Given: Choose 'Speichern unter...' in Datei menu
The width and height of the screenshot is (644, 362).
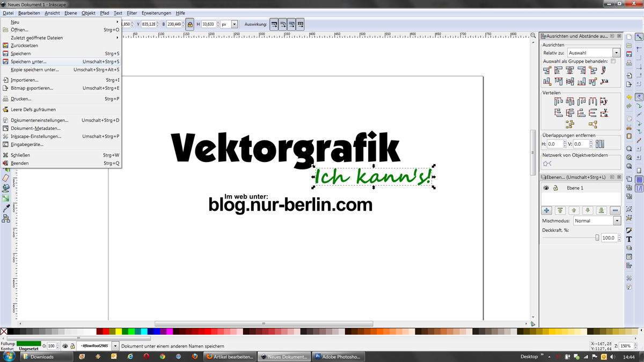Looking at the screenshot, I should click(x=61, y=62).
